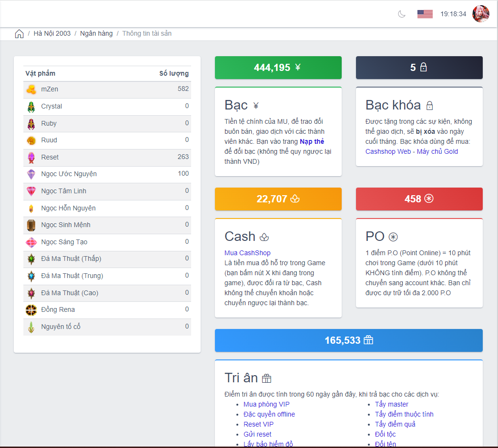This screenshot has width=498, height=448.
Task: Click the home icon in breadcrumb
Action: coord(19,34)
